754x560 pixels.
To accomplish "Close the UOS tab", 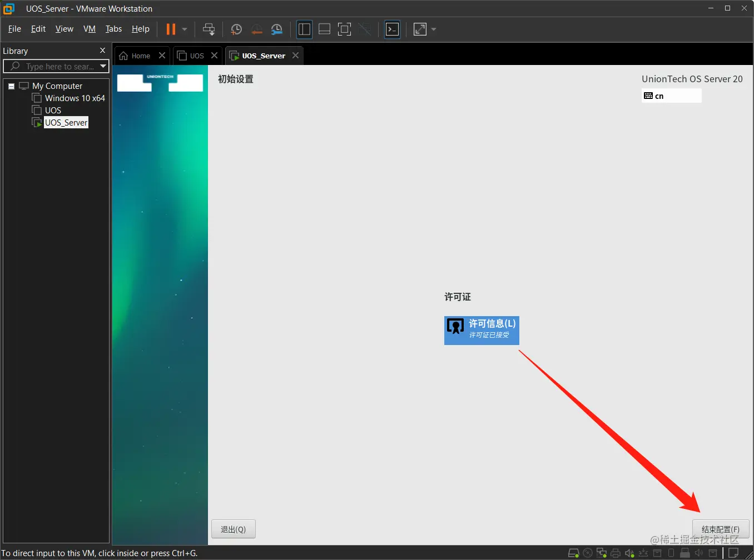I will pyautogui.click(x=214, y=56).
